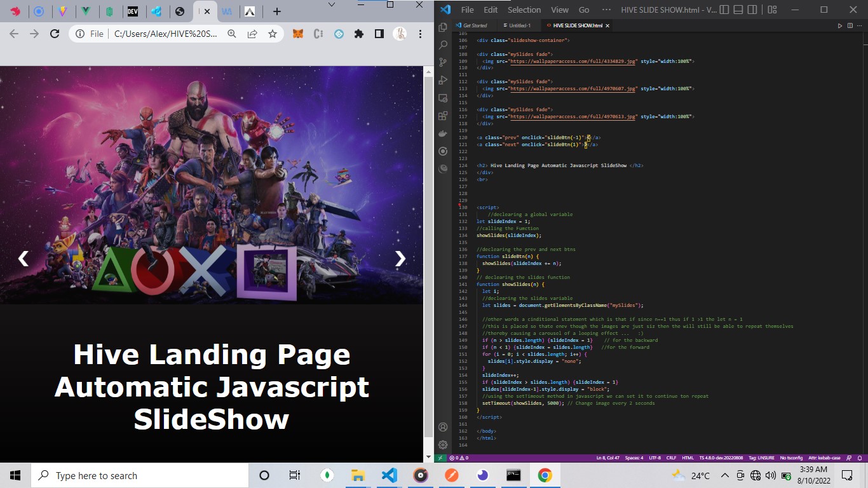Open Chrome three-dot menu
Viewport: 868px width, 488px height.
(x=420, y=34)
